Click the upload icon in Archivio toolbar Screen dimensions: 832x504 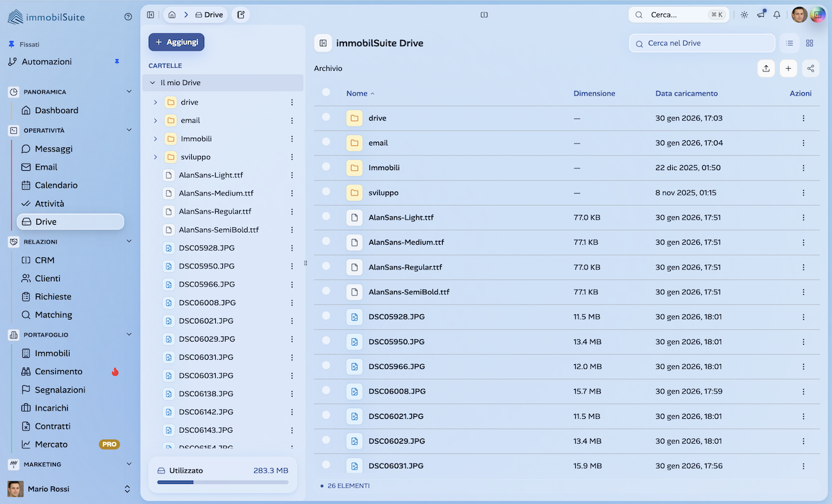point(766,68)
